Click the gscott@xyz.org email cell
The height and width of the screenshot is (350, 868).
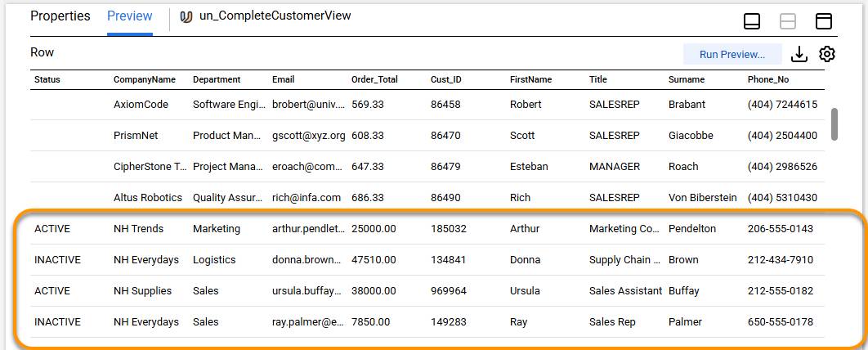click(308, 136)
